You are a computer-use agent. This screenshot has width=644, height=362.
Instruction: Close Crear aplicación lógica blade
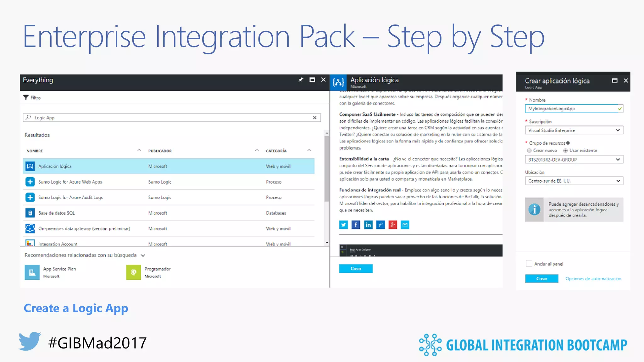[626, 80]
